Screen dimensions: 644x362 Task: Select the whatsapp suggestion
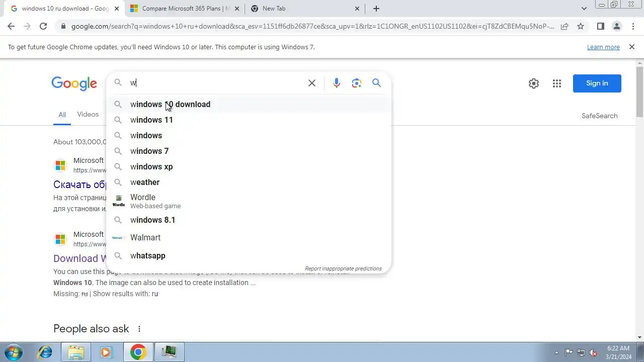click(x=249, y=255)
